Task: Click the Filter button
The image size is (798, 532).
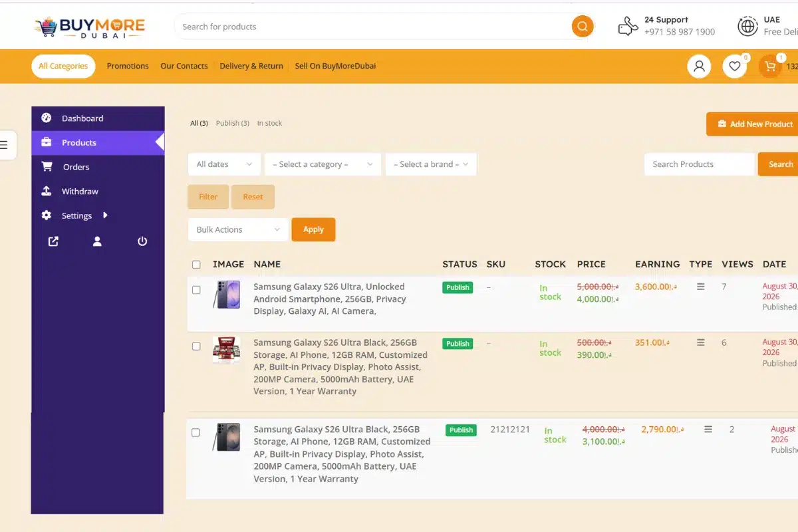Action: (x=208, y=197)
